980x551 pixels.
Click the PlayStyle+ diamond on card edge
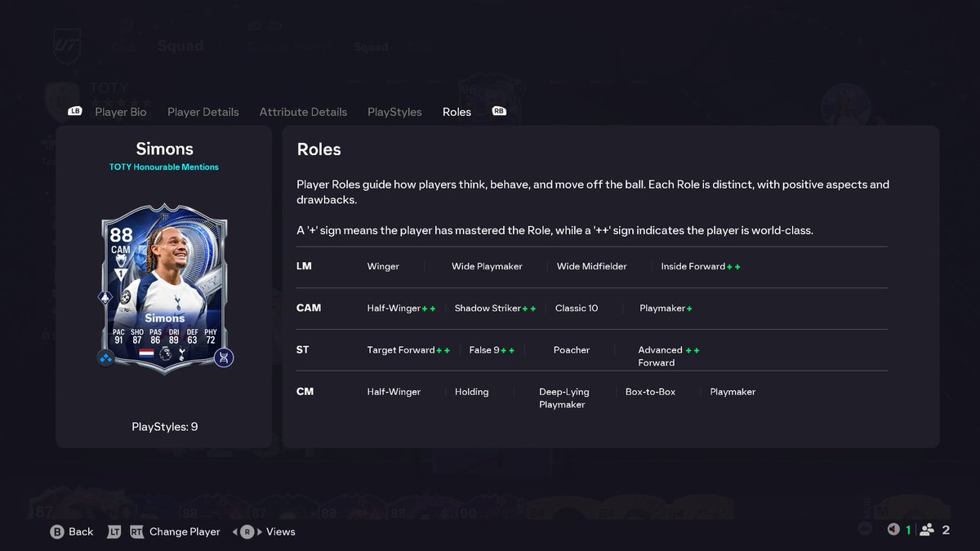(105, 299)
